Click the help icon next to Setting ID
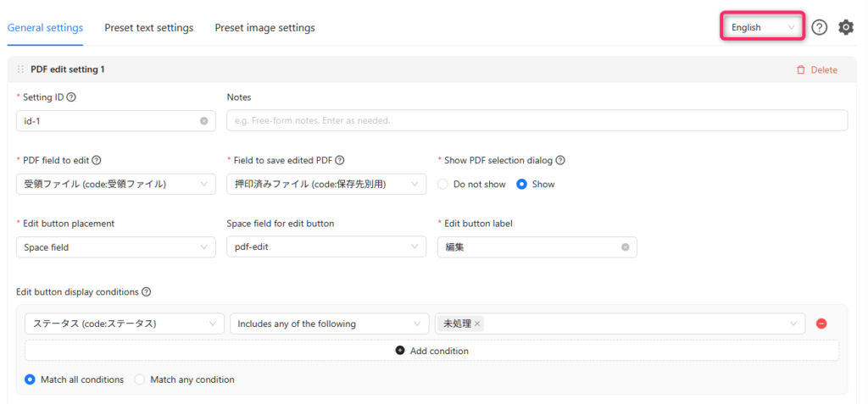Viewport: 868px width, 404px height. point(71,97)
